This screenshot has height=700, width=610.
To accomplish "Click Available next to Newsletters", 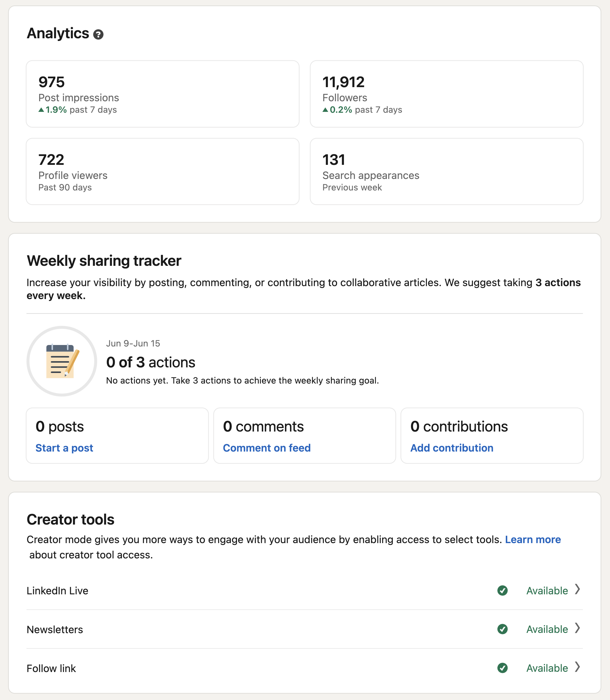I will 547,630.
